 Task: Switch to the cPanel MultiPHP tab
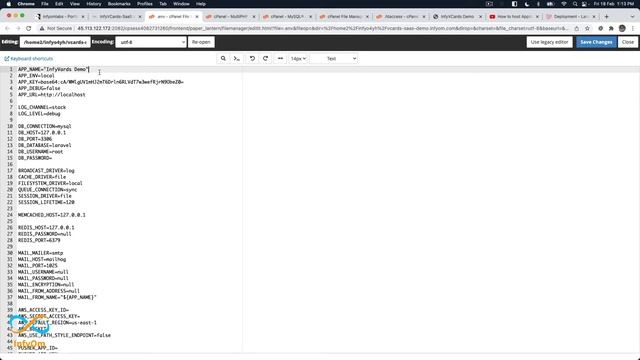pyautogui.click(x=230, y=16)
